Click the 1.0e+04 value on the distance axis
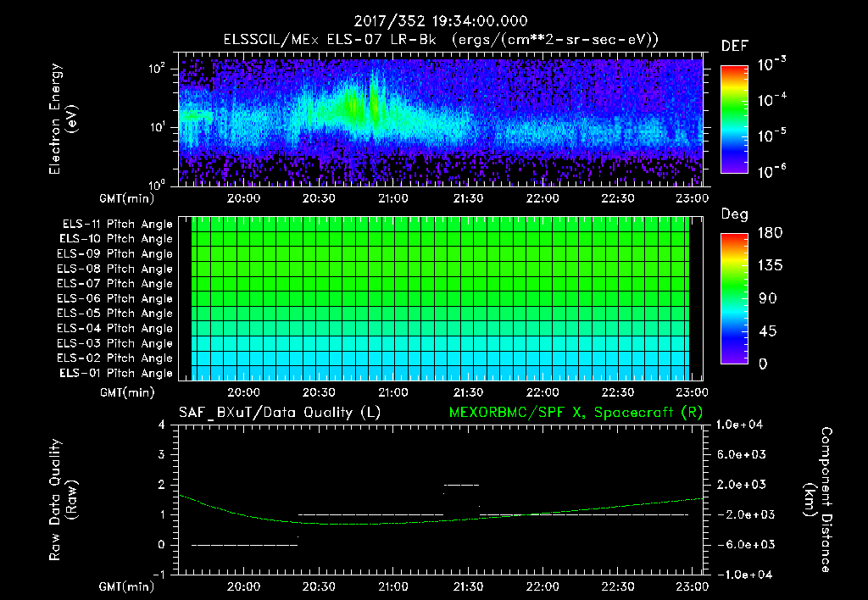Viewport: 868px width, 600px height. [739, 425]
